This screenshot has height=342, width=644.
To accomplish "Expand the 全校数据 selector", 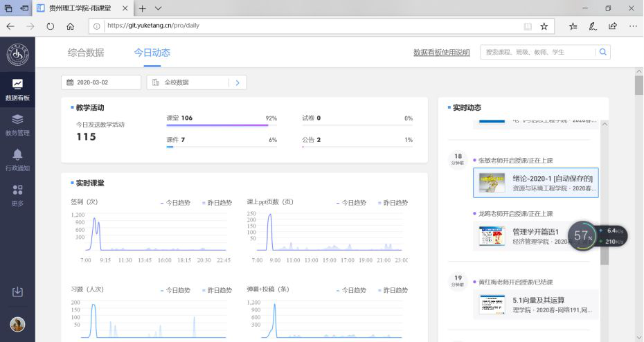I will click(237, 82).
